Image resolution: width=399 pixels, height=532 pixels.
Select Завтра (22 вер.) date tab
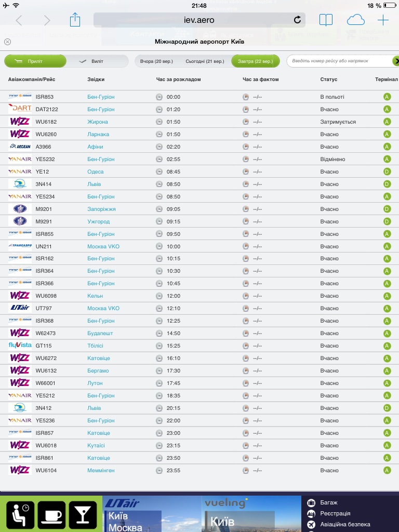tap(255, 61)
